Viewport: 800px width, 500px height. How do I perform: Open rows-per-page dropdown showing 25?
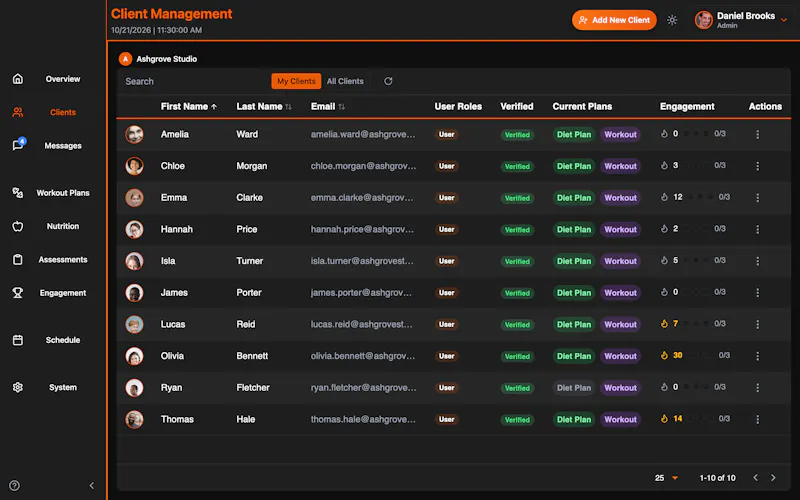666,478
